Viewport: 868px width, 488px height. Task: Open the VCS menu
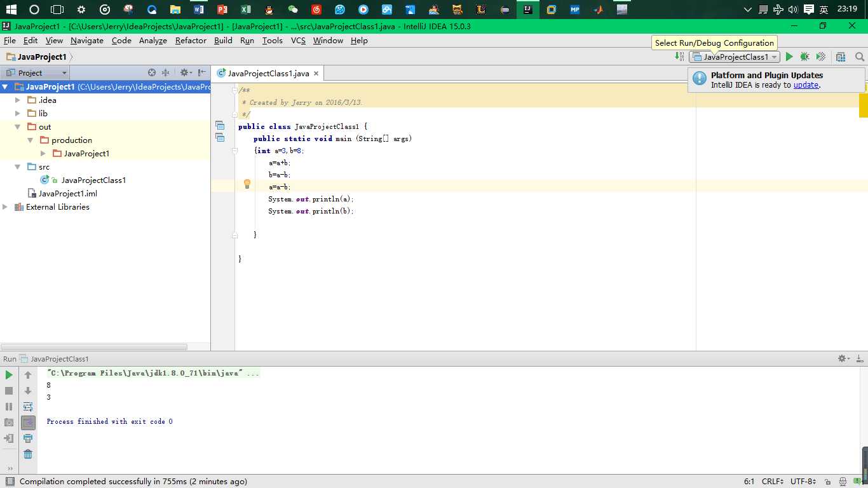click(298, 40)
